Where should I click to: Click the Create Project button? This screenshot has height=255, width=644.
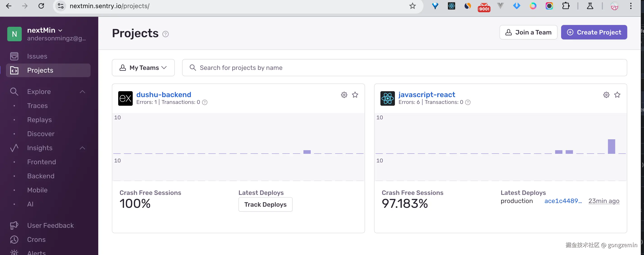pyautogui.click(x=594, y=32)
